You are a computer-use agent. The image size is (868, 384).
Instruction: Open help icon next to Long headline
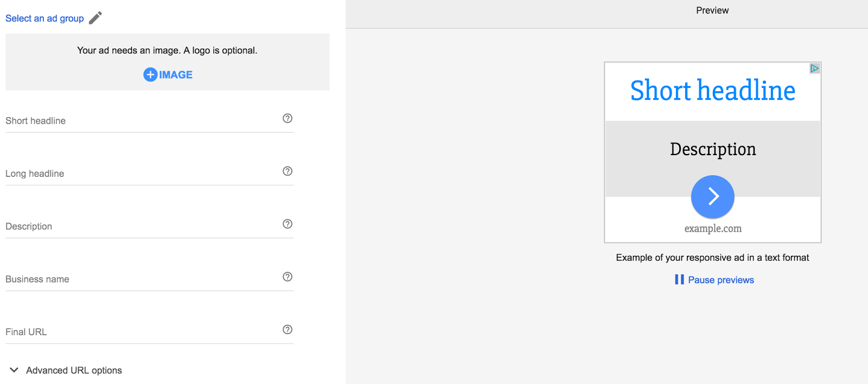(288, 171)
